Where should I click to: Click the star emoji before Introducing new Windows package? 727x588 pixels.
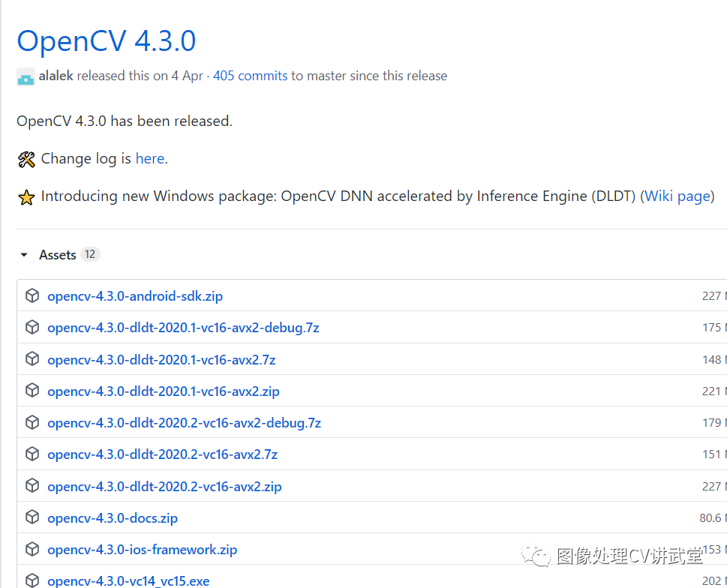coord(27,196)
